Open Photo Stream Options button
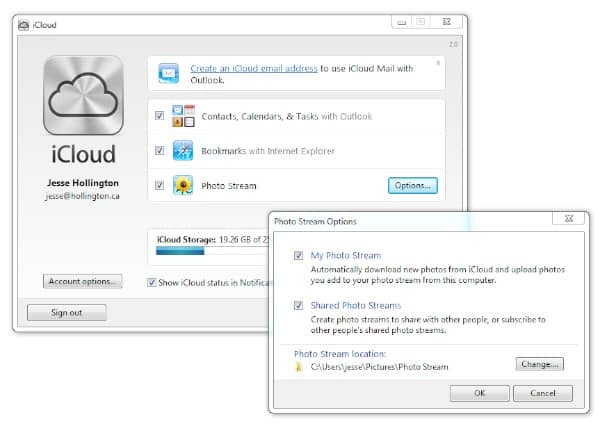 coord(412,185)
